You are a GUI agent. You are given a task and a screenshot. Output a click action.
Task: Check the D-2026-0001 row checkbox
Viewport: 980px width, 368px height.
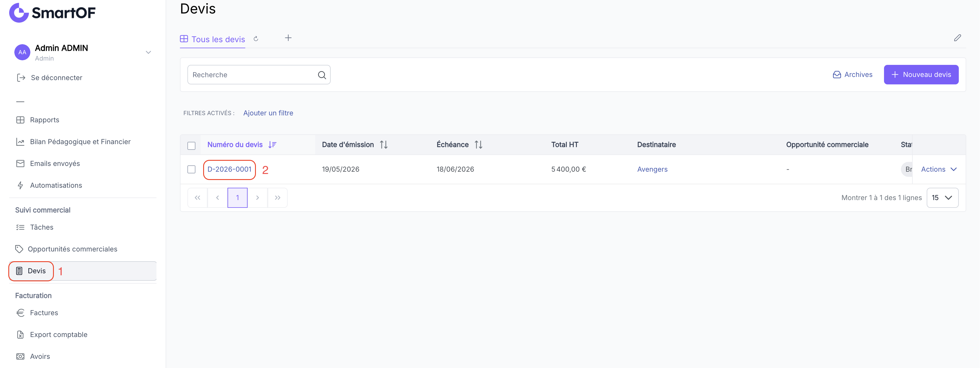(191, 169)
